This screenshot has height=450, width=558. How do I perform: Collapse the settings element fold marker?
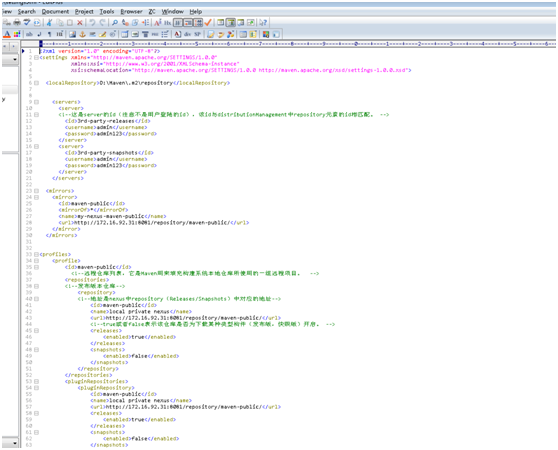(x=36, y=57)
